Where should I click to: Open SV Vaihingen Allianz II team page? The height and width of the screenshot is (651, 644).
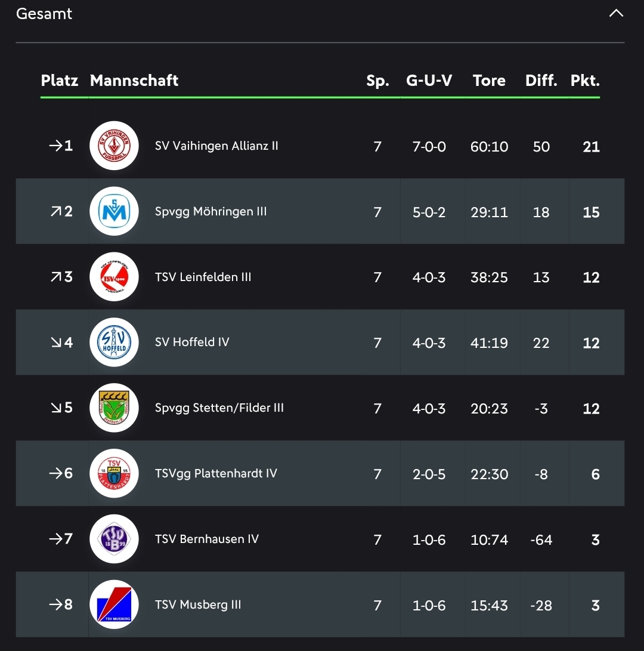[x=216, y=146]
